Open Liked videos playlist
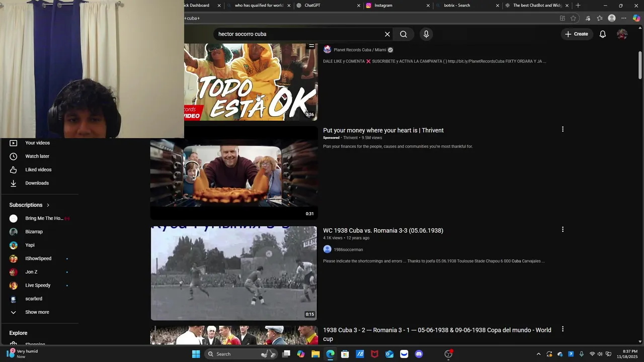Screen dimensions: 644x362 point(39,170)
